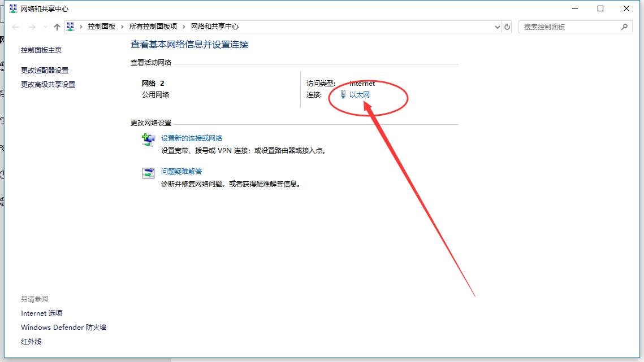
Task: Open Internet 选项 link
Action: coord(41,313)
